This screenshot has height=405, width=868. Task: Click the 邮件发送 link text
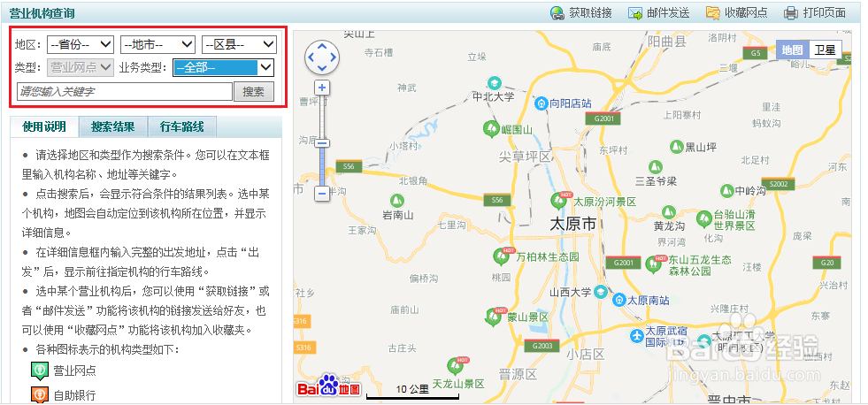click(x=668, y=13)
